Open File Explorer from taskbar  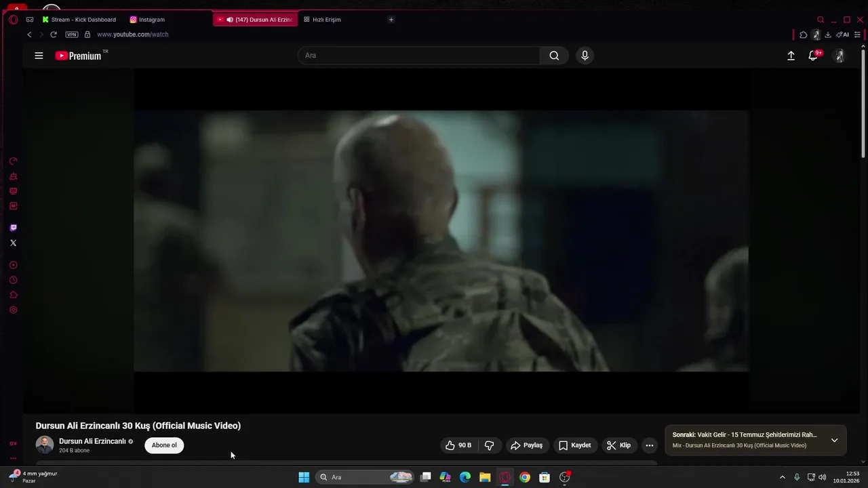pos(485,477)
